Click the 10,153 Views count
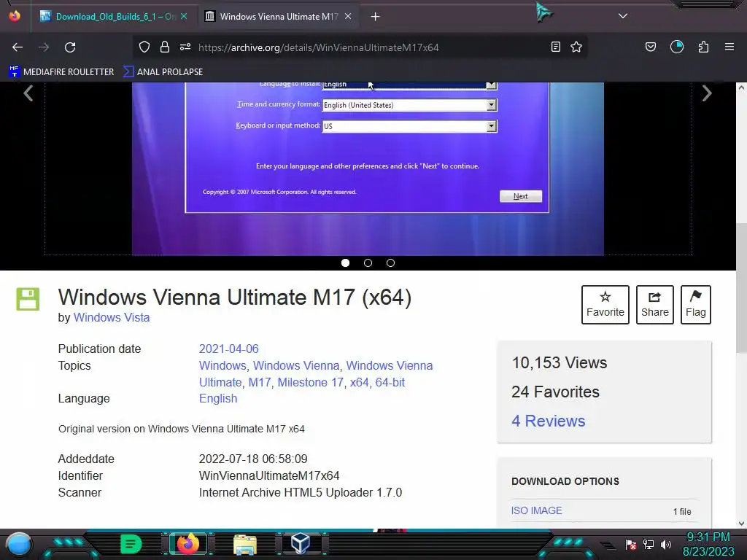Viewport: 747px width, 560px height. pos(560,363)
